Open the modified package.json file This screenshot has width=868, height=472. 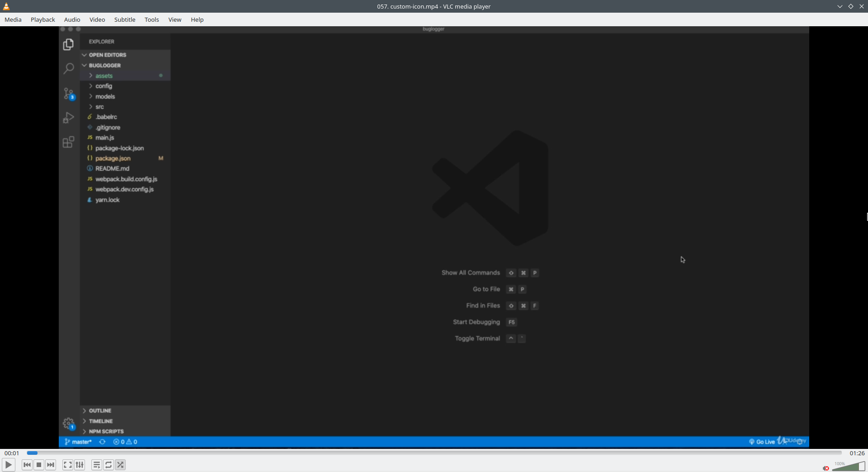point(125,158)
